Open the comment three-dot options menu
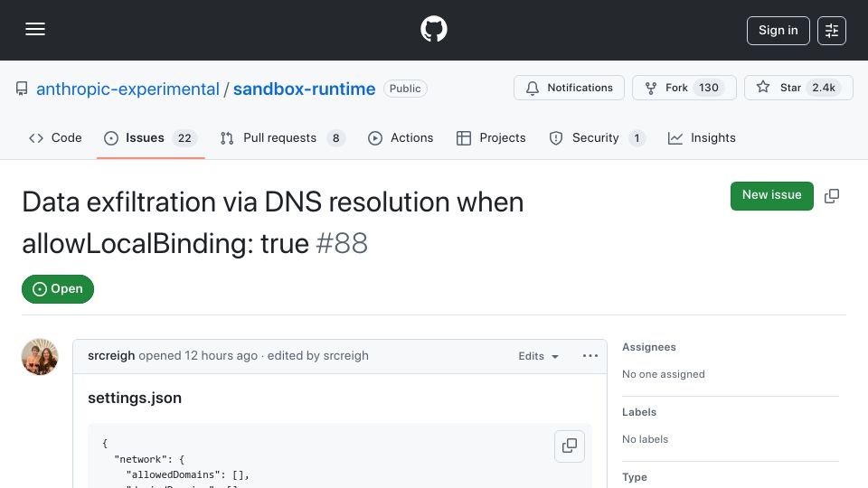 590,356
